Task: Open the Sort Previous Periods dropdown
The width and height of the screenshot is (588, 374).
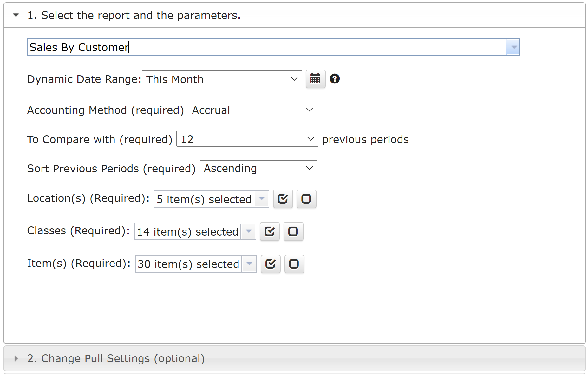Action: pyautogui.click(x=258, y=168)
